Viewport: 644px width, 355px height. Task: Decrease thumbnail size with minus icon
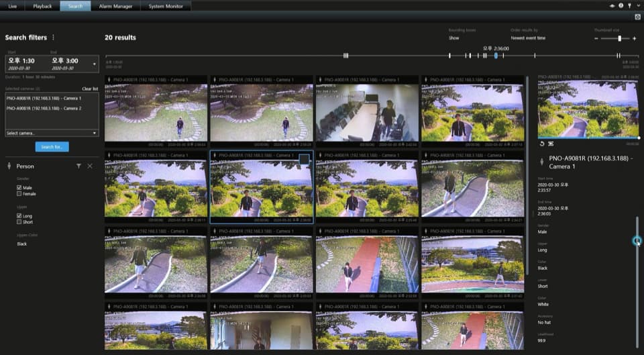coord(596,38)
